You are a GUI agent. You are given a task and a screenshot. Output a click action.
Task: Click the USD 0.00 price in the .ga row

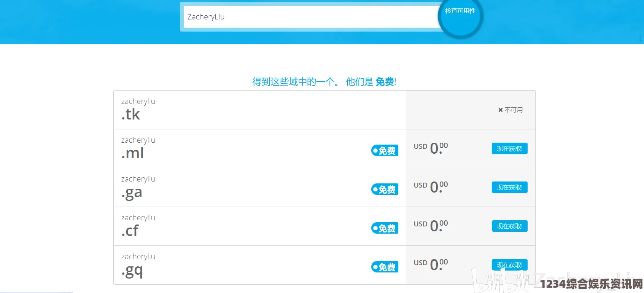click(x=431, y=186)
